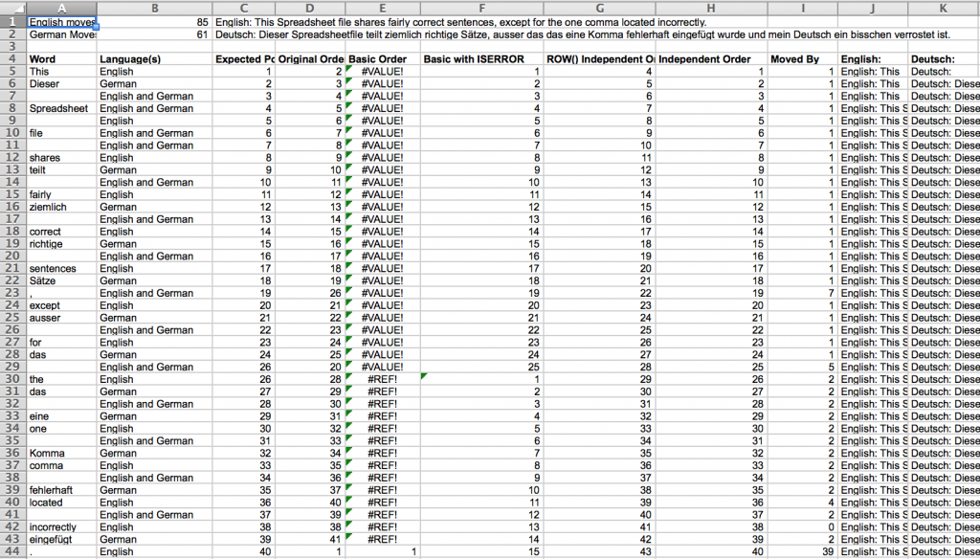980x559 pixels.
Task: Click the Basic Order heading cell
Action: 383,59
